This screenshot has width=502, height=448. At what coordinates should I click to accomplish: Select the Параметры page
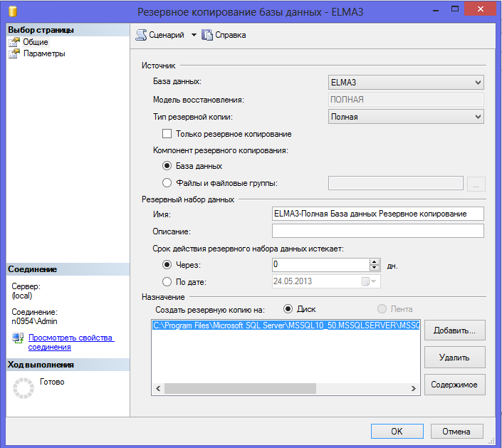[44, 53]
